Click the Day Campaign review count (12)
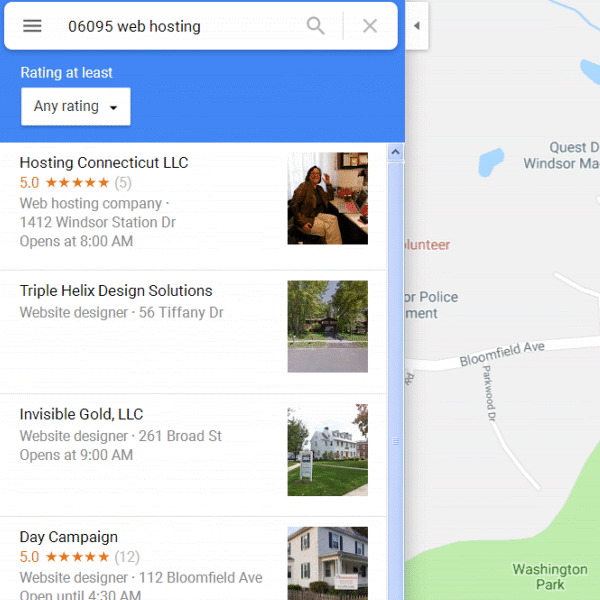The height and width of the screenshot is (600, 600). (127, 557)
